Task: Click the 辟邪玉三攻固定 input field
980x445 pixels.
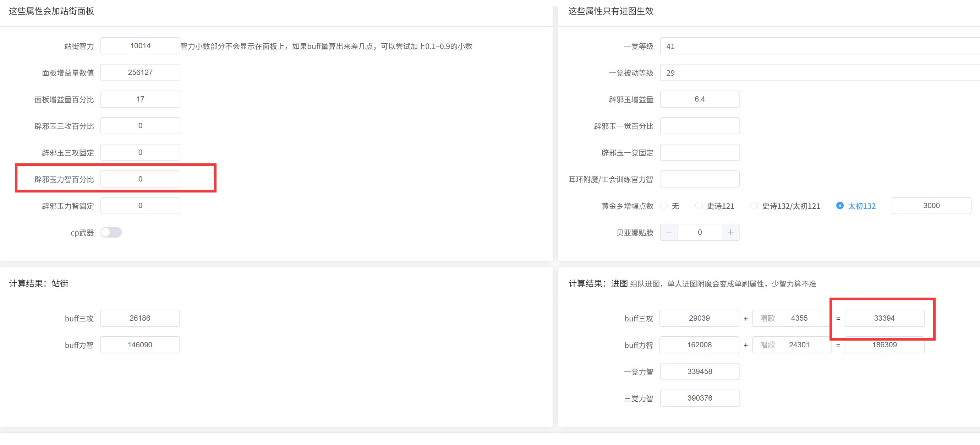Action: (141, 152)
